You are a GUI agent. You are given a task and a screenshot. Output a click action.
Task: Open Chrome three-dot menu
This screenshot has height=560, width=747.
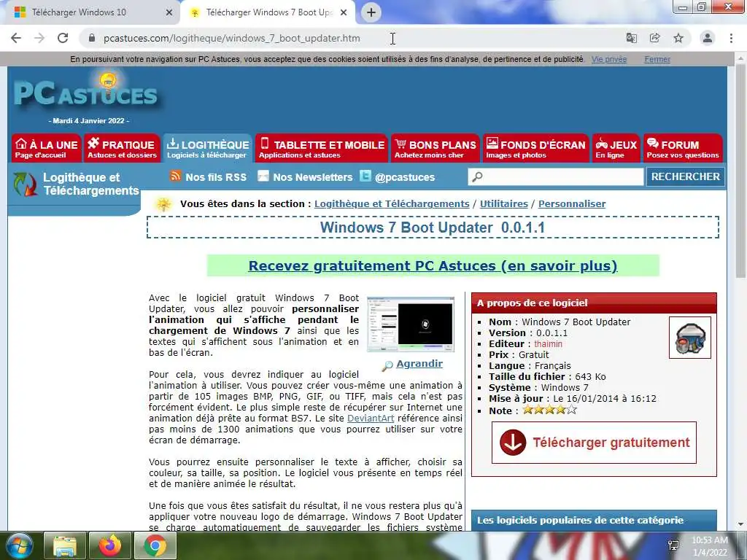(x=731, y=38)
